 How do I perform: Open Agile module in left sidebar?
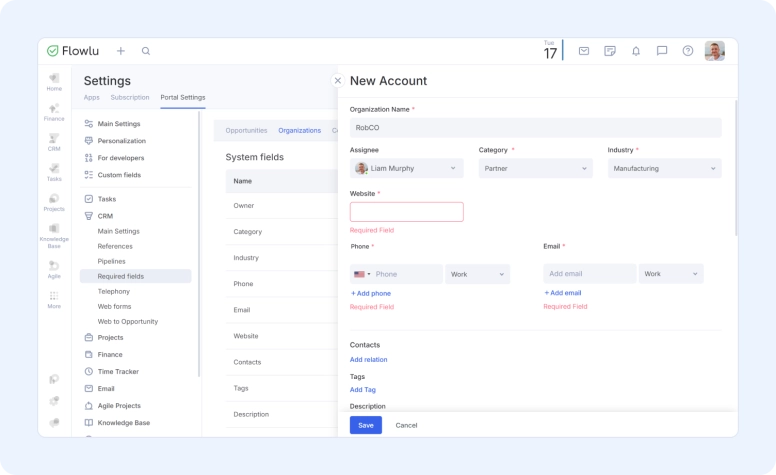click(x=54, y=270)
